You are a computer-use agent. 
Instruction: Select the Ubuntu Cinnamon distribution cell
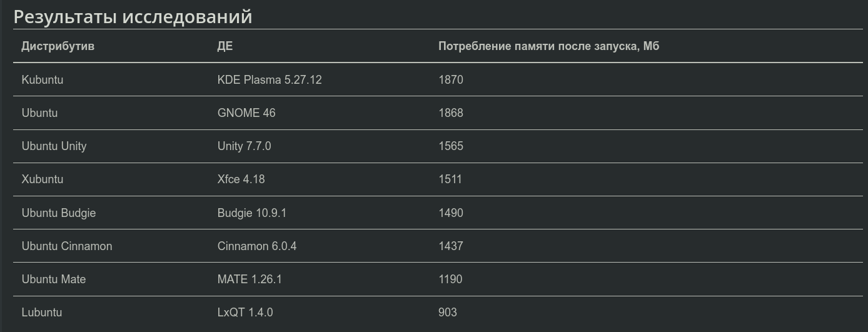click(67, 246)
